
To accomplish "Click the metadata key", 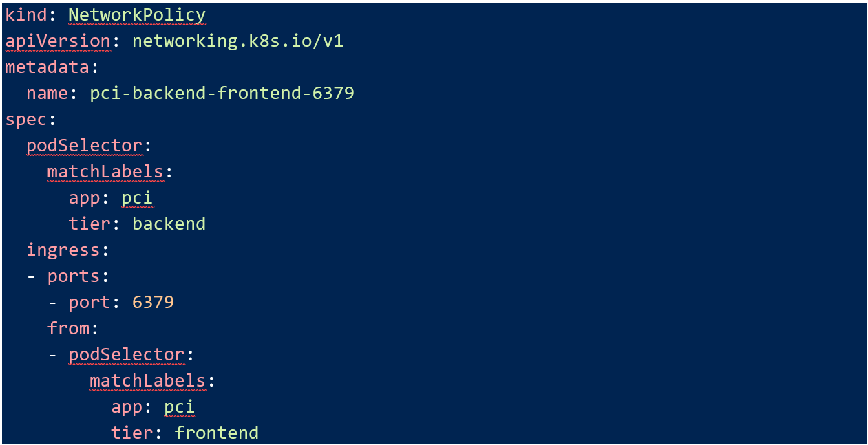I will tap(47, 67).
